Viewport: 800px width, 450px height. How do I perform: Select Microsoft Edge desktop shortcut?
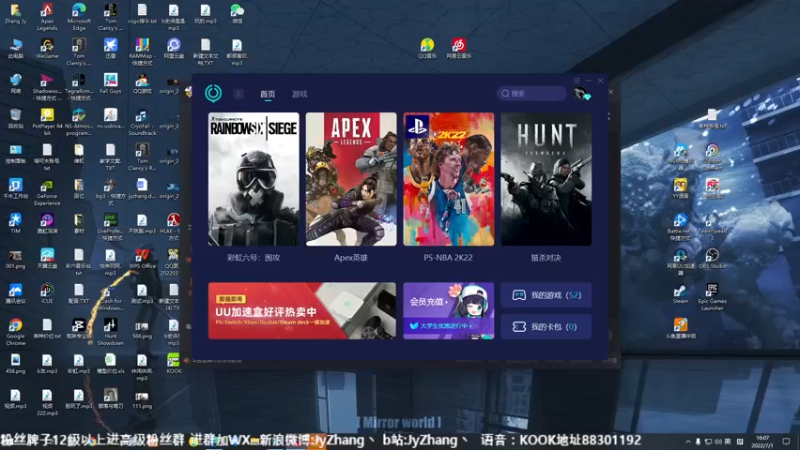tap(79, 16)
